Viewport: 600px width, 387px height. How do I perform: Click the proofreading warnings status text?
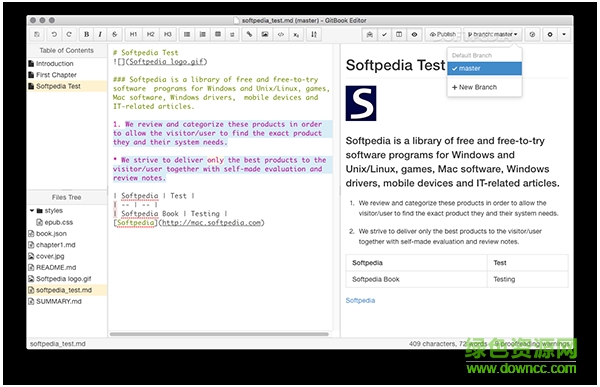click(532, 344)
